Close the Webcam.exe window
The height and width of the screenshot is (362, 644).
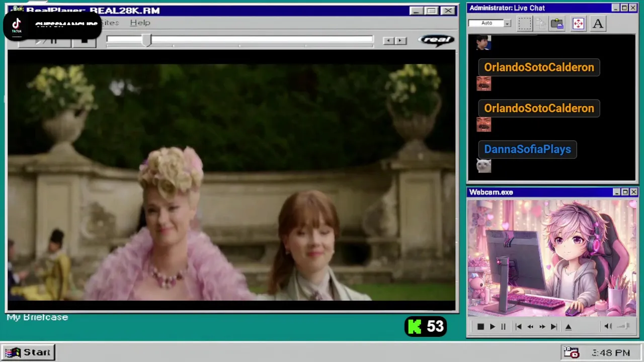click(x=634, y=192)
